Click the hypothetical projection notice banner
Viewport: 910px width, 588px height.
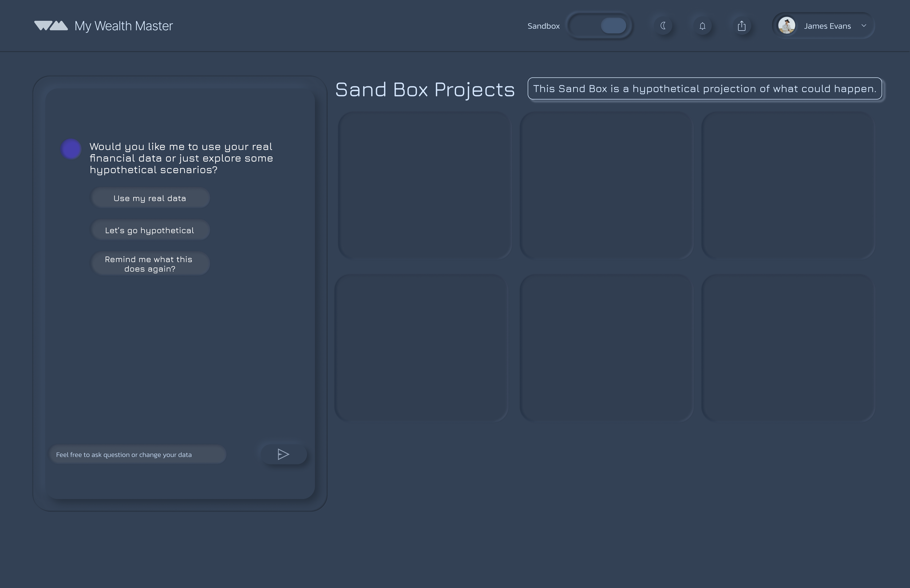click(x=705, y=88)
